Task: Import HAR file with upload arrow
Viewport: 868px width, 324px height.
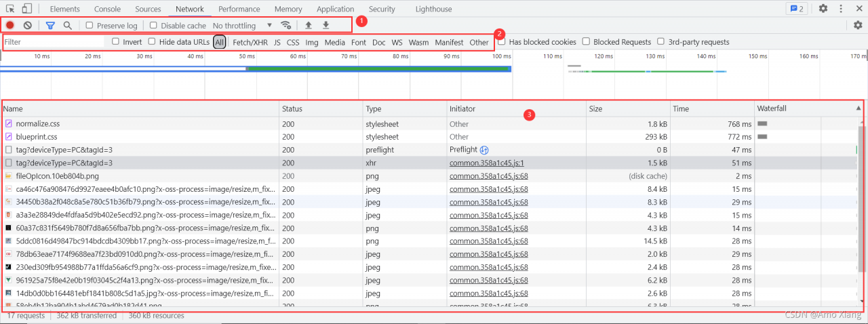Action: pyautogui.click(x=309, y=25)
